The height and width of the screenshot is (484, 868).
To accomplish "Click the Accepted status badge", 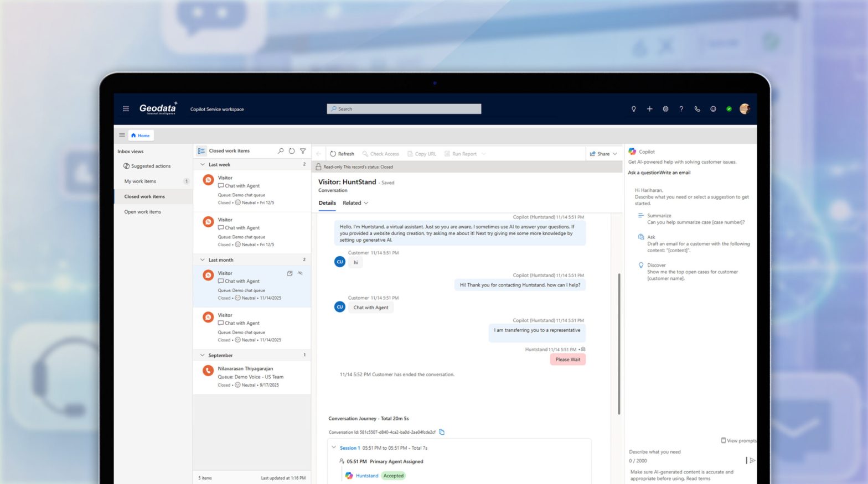I will point(394,476).
